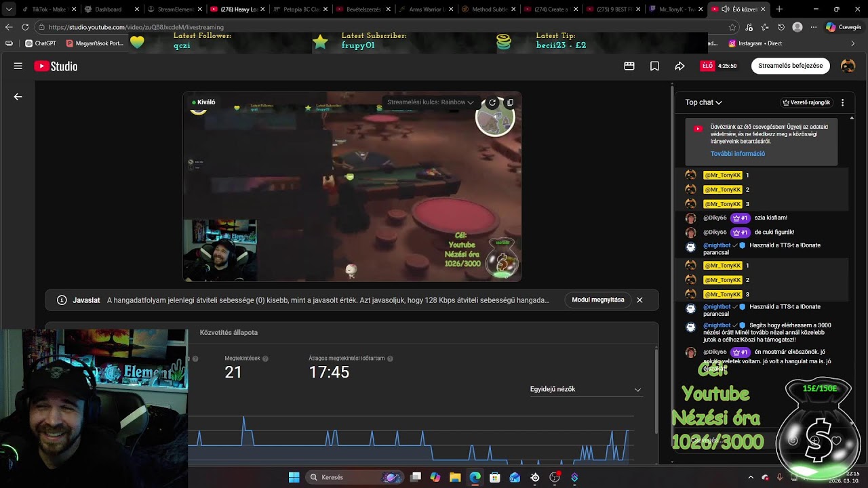Click the Streamelés befejezése button
The height and width of the screenshot is (488, 868).
[x=790, y=66]
